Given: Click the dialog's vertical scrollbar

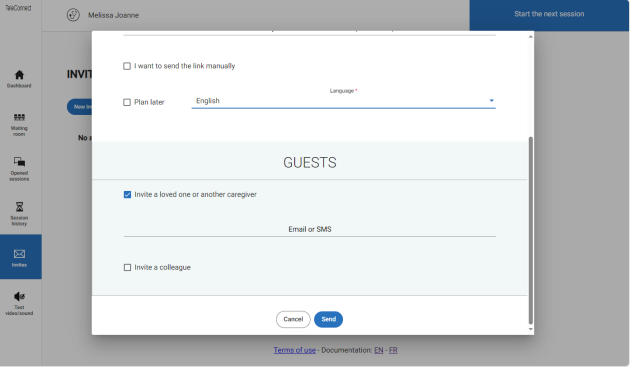Looking at the screenshot, I should point(530,230).
